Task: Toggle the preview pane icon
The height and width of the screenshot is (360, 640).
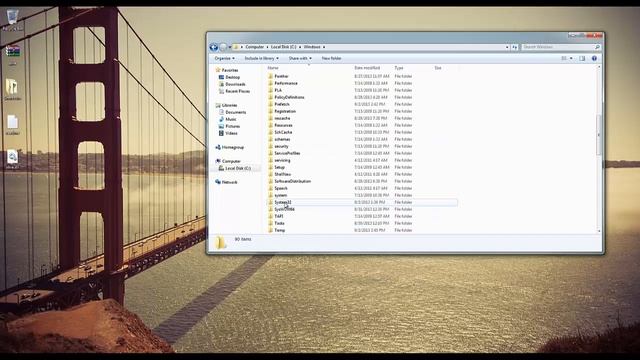Action: click(x=582, y=58)
